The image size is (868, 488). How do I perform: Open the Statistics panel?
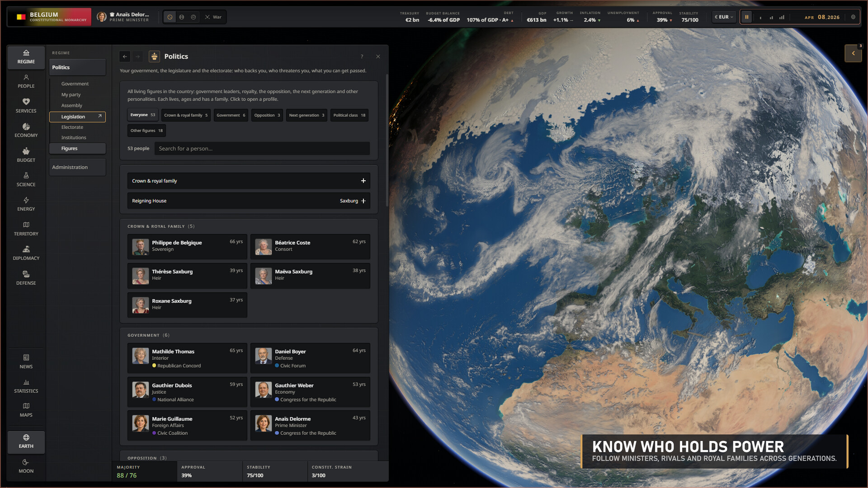26,386
